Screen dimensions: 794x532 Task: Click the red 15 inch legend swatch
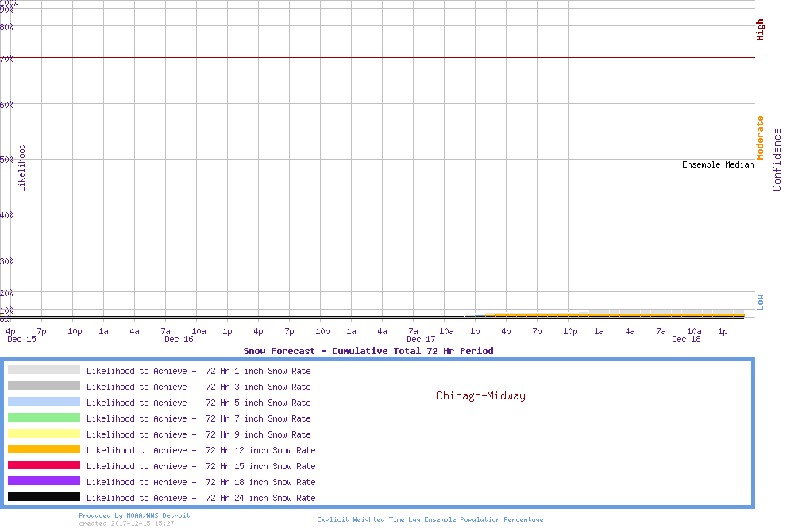tap(44, 465)
